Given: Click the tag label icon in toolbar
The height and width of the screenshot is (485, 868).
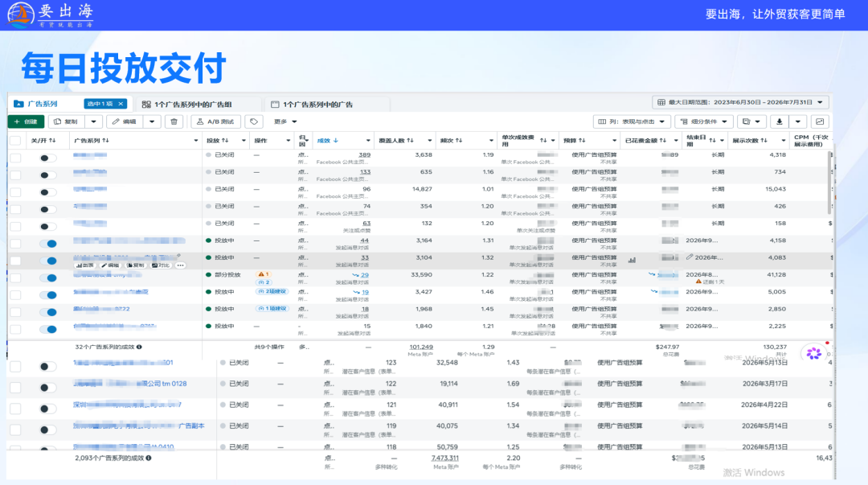Looking at the screenshot, I should click(x=254, y=121).
